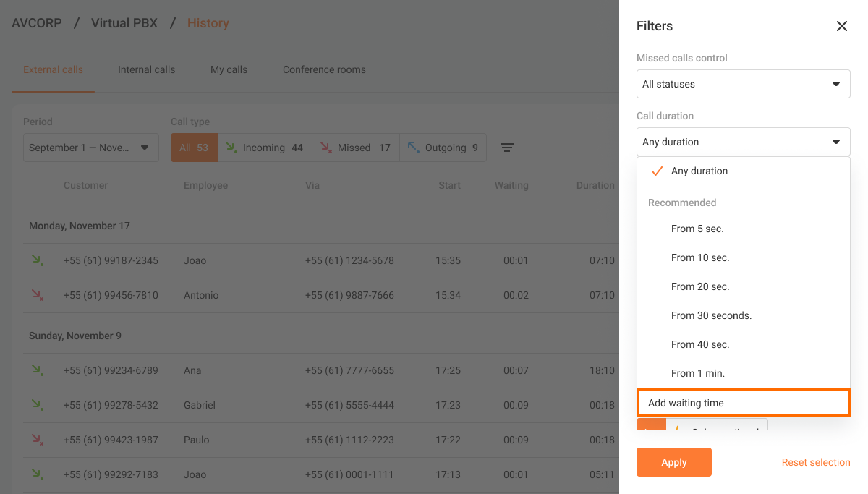Screen dimensions: 868x494
Task: Click employee name Ana
Action: click(192, 370)
